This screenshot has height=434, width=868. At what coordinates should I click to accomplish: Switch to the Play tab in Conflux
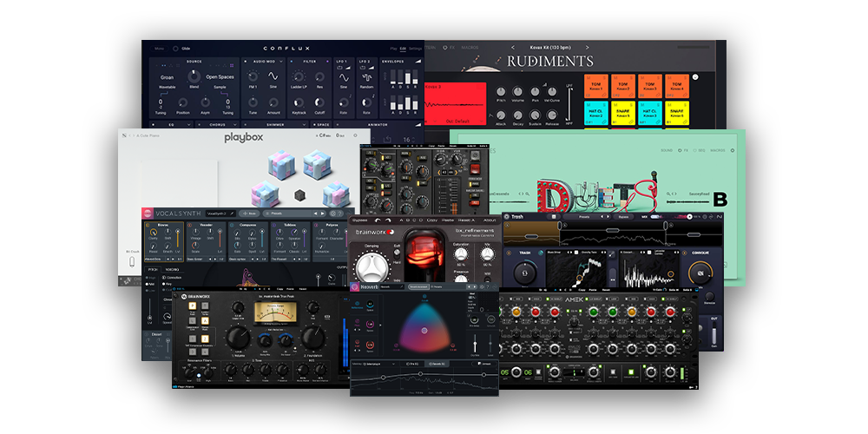point(393,49)
